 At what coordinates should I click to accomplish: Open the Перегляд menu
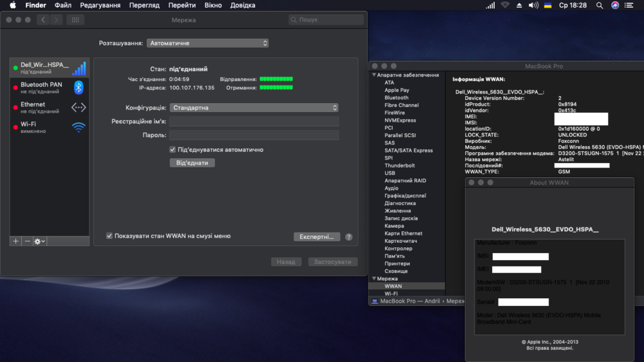(144, 5)
